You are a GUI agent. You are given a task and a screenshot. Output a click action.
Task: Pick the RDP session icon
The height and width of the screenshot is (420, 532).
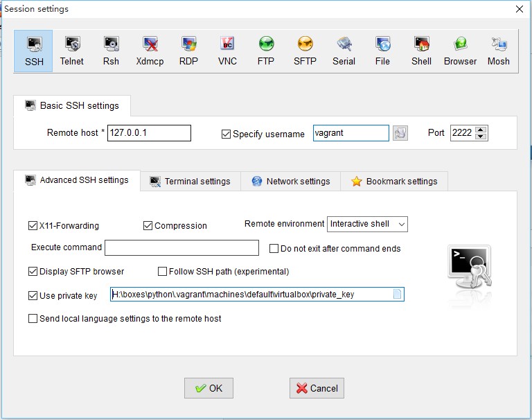click(x=188, y=51)
